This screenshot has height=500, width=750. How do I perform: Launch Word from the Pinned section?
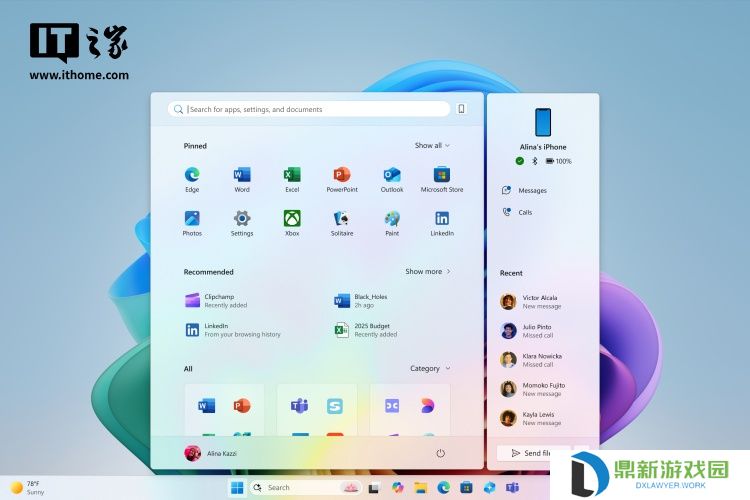point(242,179)
